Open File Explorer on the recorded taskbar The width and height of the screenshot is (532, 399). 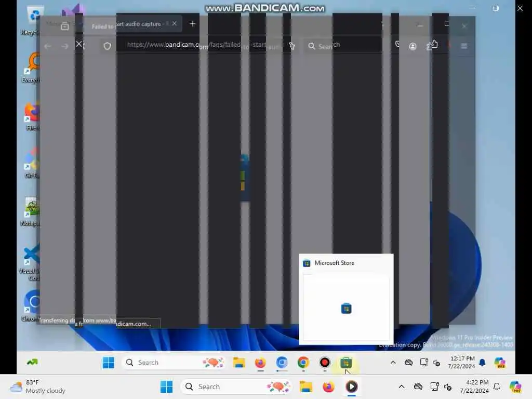coord(239,363)
